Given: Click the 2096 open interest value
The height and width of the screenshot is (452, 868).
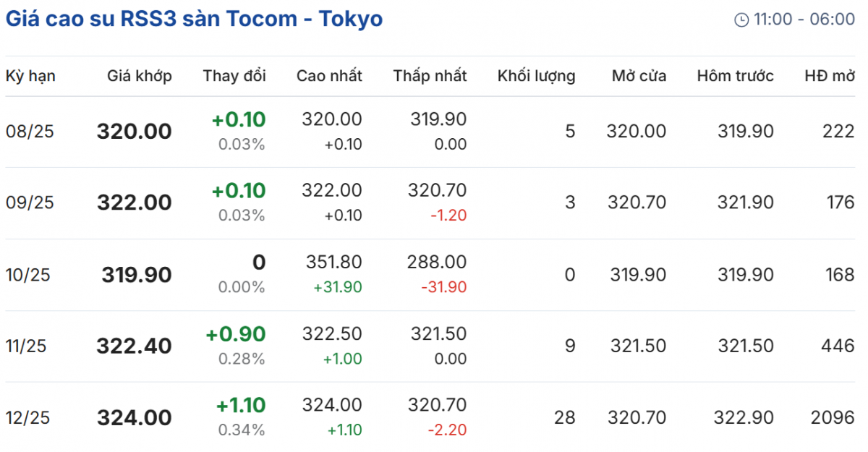Looking at the screenshot, I should [x=833, y=418].
